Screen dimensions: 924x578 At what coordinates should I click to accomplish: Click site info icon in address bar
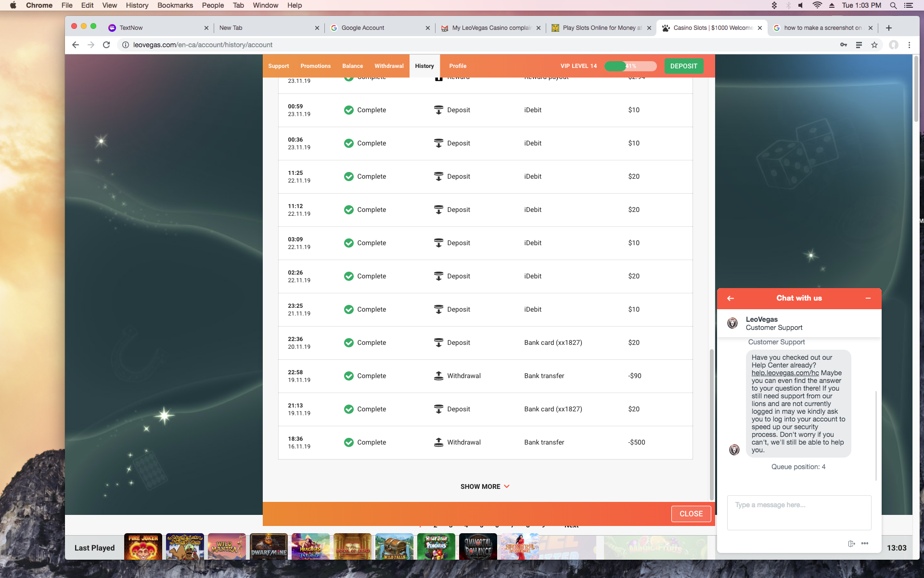click(125, 45)
